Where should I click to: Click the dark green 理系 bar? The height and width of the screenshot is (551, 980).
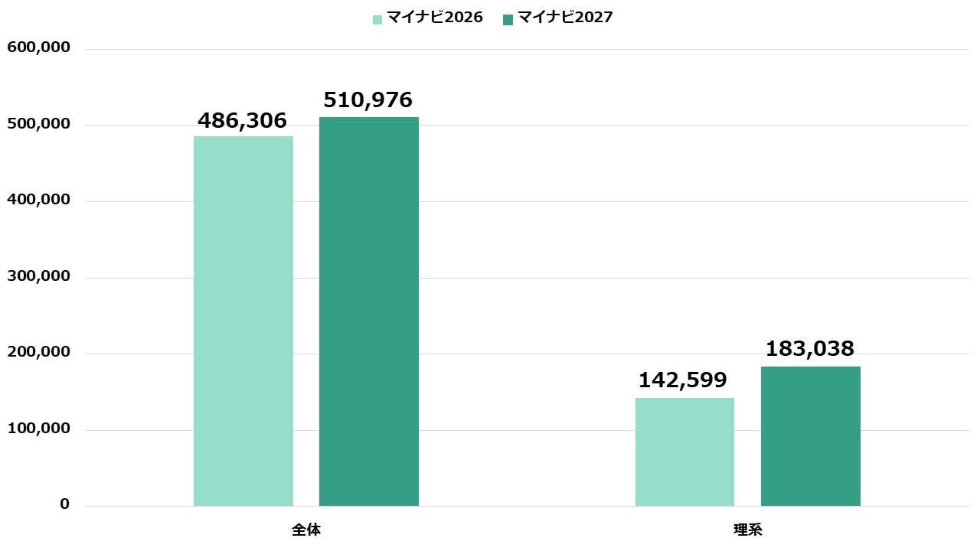pyautogui.click(x=810, y=436)
